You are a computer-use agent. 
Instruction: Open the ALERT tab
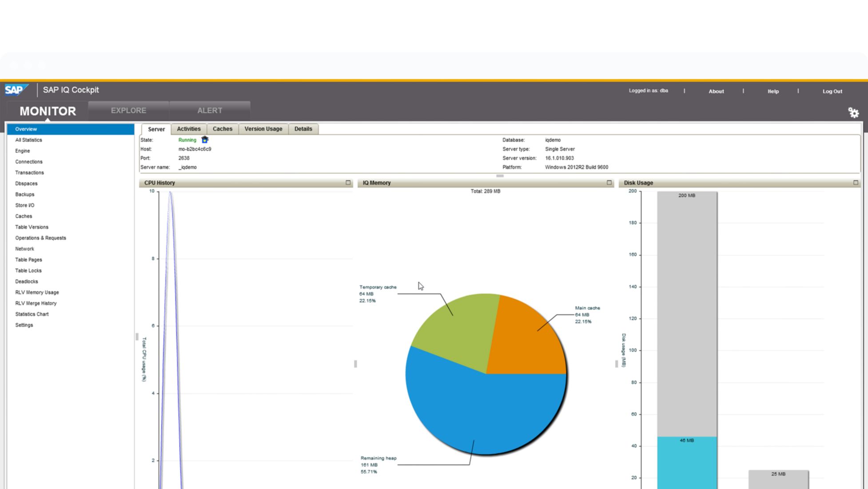210,111
